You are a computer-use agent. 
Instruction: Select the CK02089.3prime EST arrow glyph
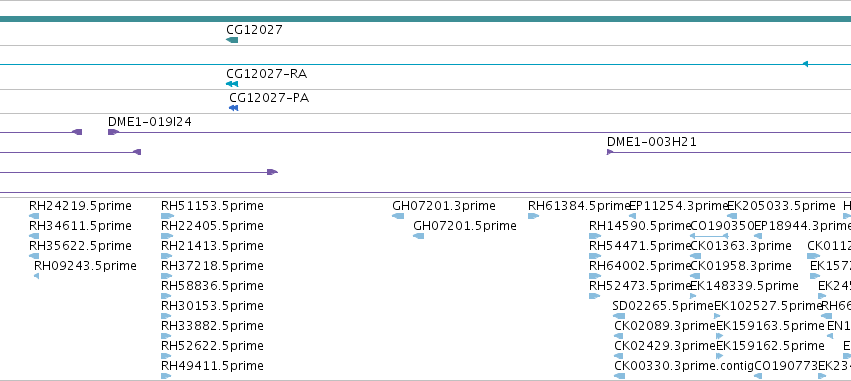coord(619,336)
